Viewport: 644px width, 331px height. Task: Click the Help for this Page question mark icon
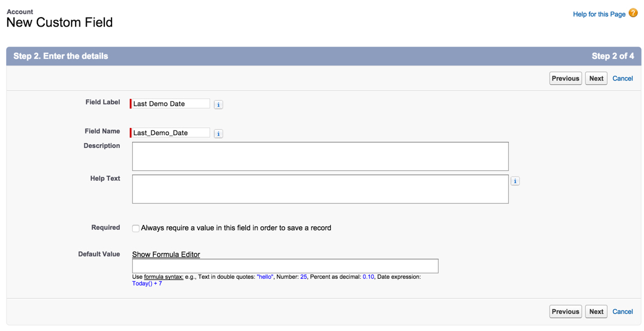pos(633,13)
